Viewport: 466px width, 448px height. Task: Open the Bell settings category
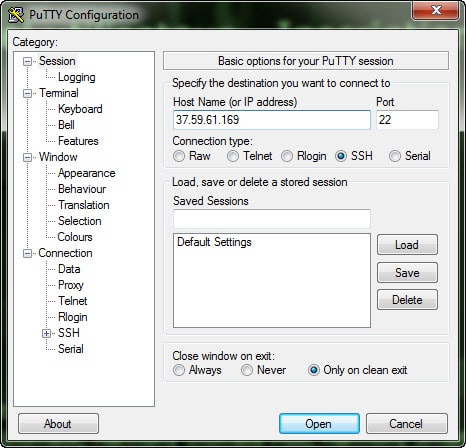[66, 125]
